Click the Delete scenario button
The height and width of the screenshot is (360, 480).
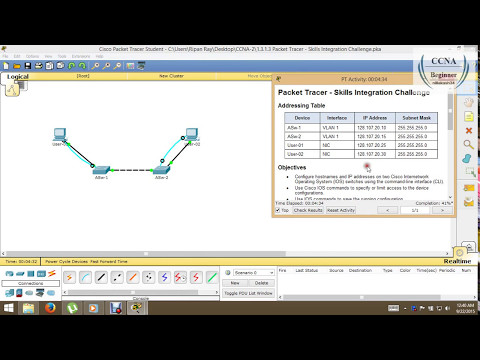(x=261, y=283)
